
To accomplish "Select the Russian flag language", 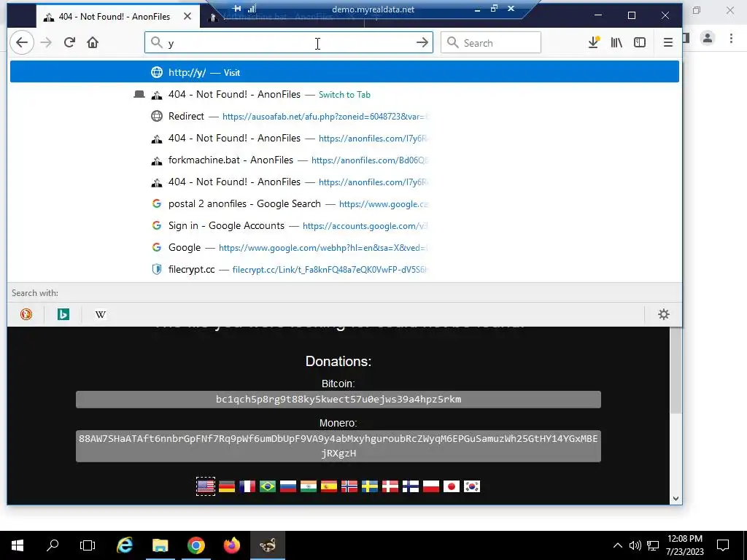I will coord(288,486).
